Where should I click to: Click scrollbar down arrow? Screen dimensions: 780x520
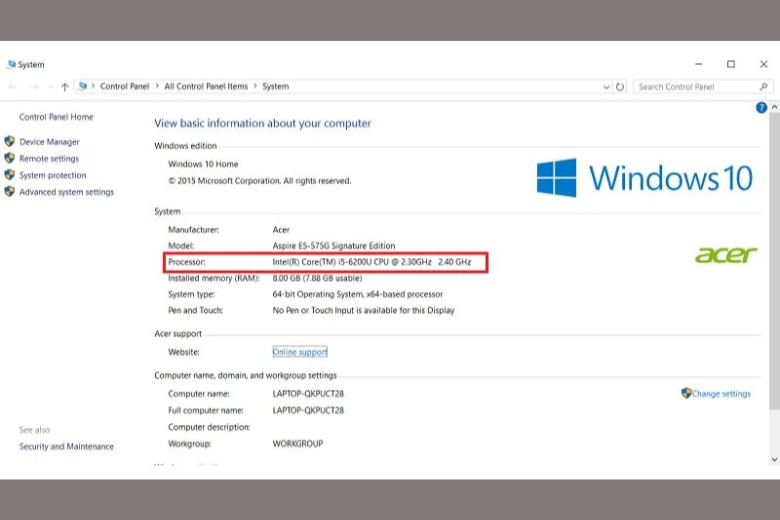coord(775,459)
